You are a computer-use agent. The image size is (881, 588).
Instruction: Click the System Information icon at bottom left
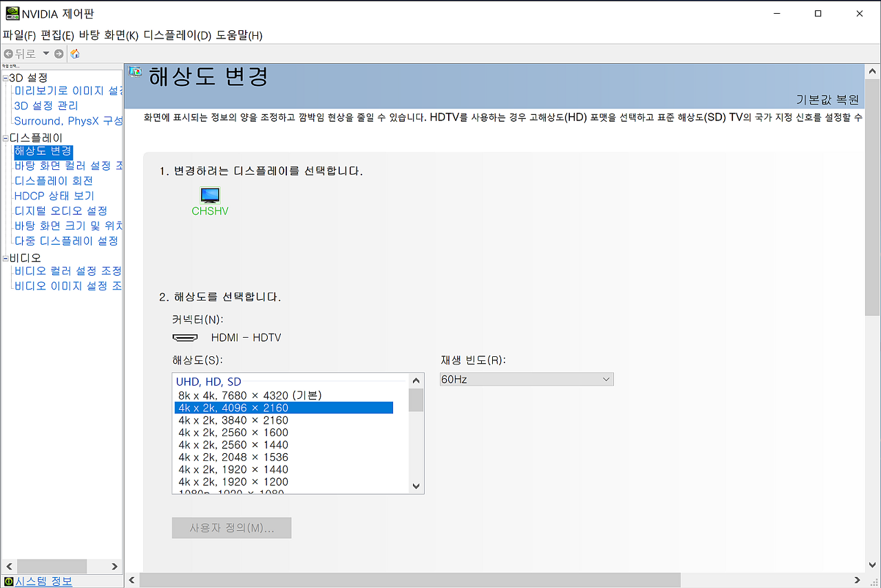8,582
